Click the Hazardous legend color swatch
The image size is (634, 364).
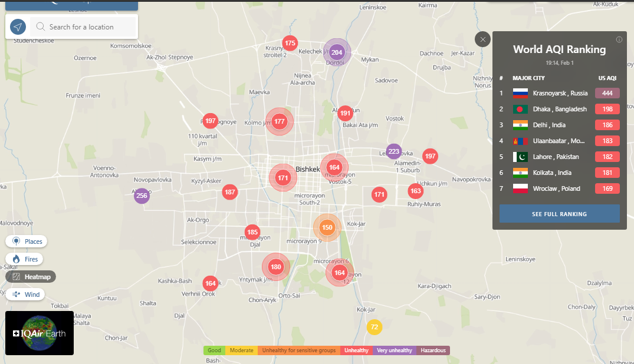(x=433, y=350)
